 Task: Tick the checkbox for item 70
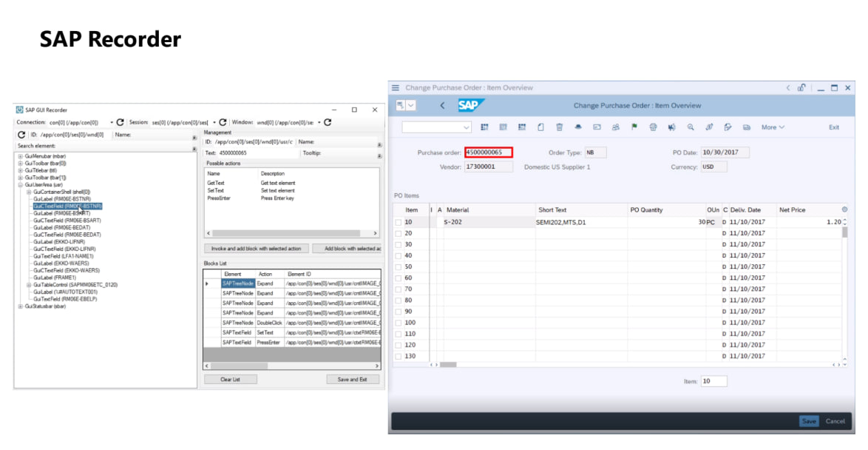click(398, 289)
